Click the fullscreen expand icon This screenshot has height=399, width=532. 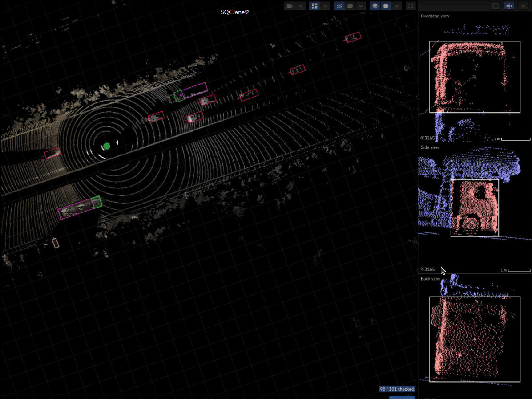click(x=411, y=6)
